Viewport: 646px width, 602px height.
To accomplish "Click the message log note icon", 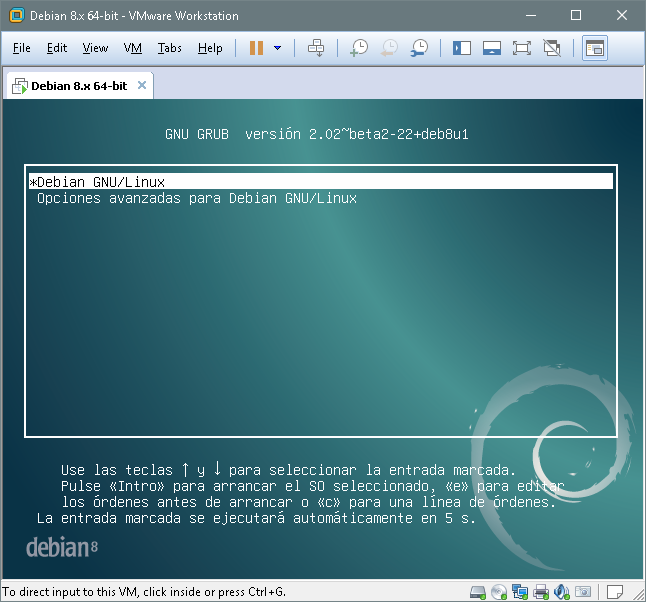I will click(x=615, y=591).
